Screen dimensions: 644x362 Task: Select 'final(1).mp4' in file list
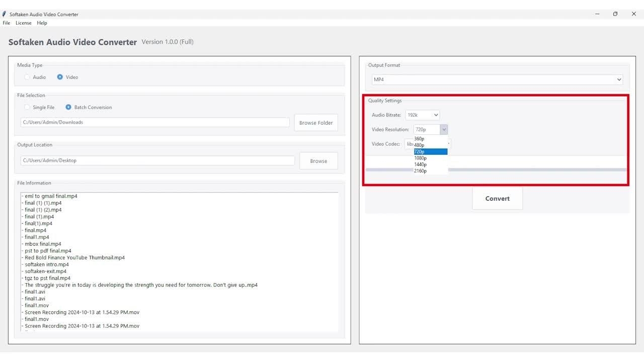[38, 223]
